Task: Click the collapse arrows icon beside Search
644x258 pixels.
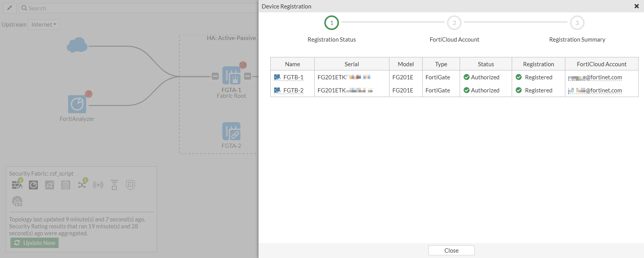Action: pos(10,8)
